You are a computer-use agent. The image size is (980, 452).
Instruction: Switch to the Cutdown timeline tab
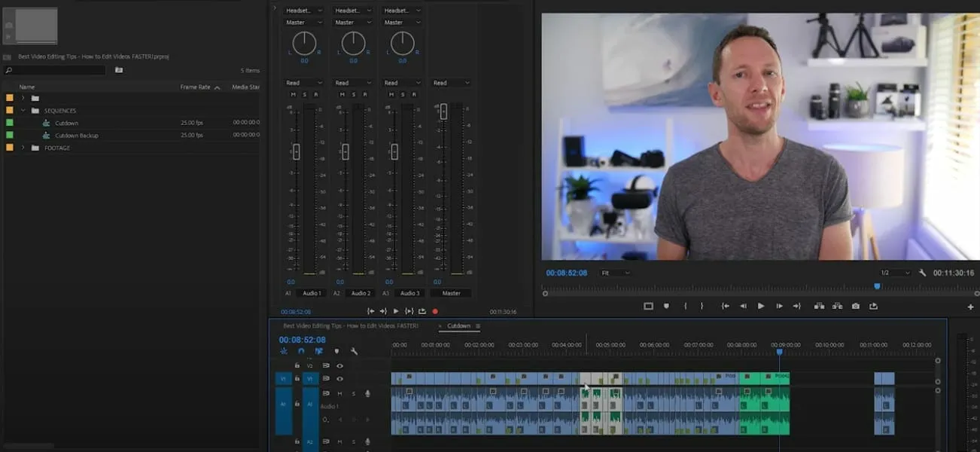click(458, 326)
